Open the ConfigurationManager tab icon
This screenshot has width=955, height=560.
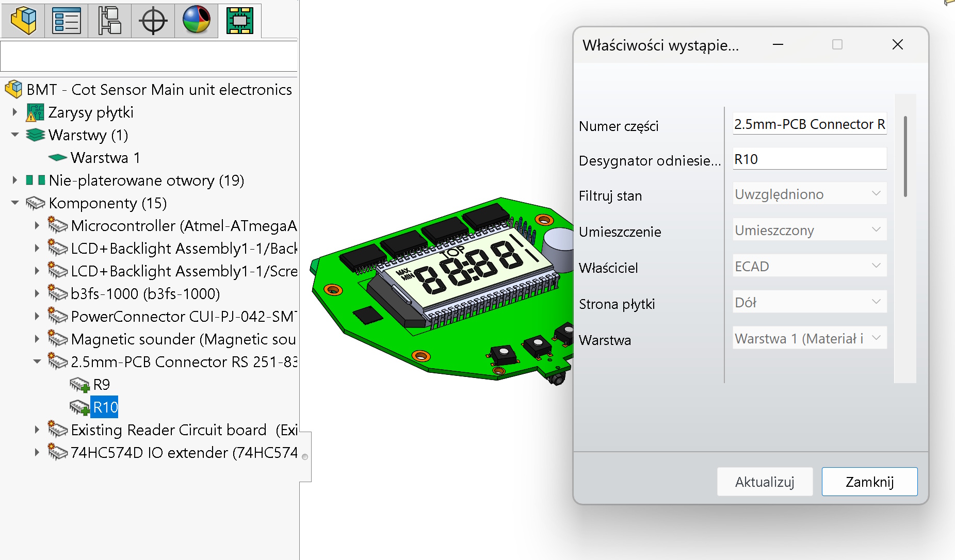(109, 21)
